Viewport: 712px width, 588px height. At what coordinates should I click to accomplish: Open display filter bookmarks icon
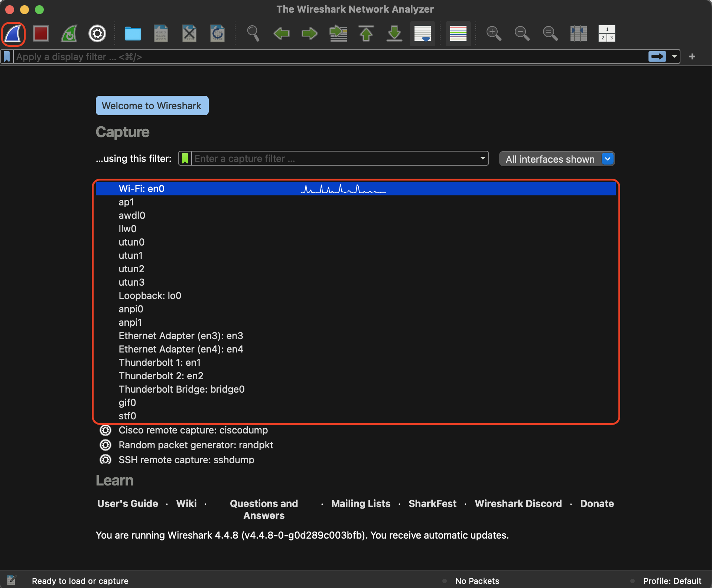7,57
